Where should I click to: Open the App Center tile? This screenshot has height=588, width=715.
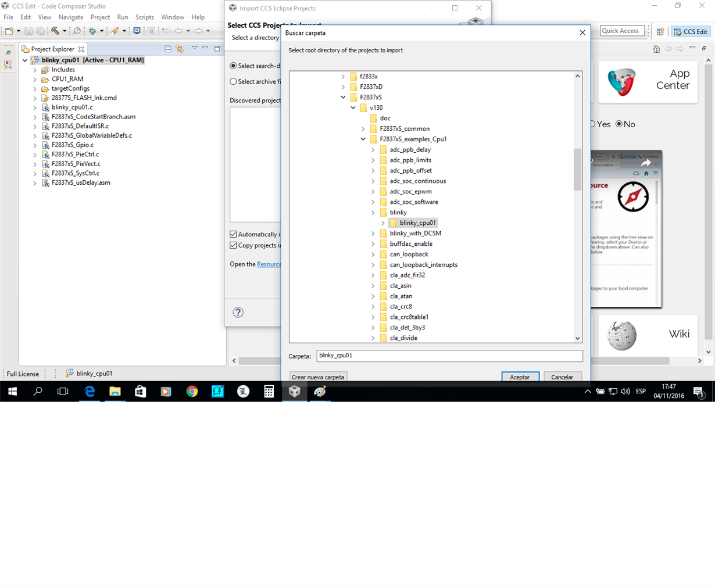648,82
